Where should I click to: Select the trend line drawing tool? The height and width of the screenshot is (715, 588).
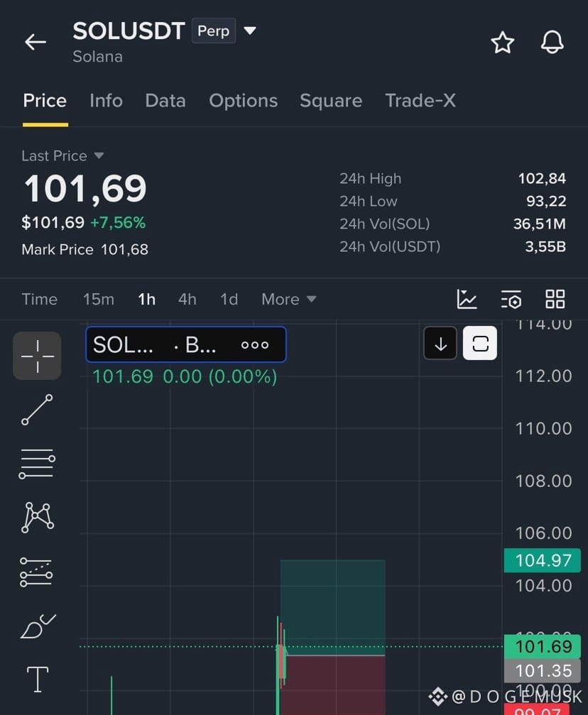point(37,410)
